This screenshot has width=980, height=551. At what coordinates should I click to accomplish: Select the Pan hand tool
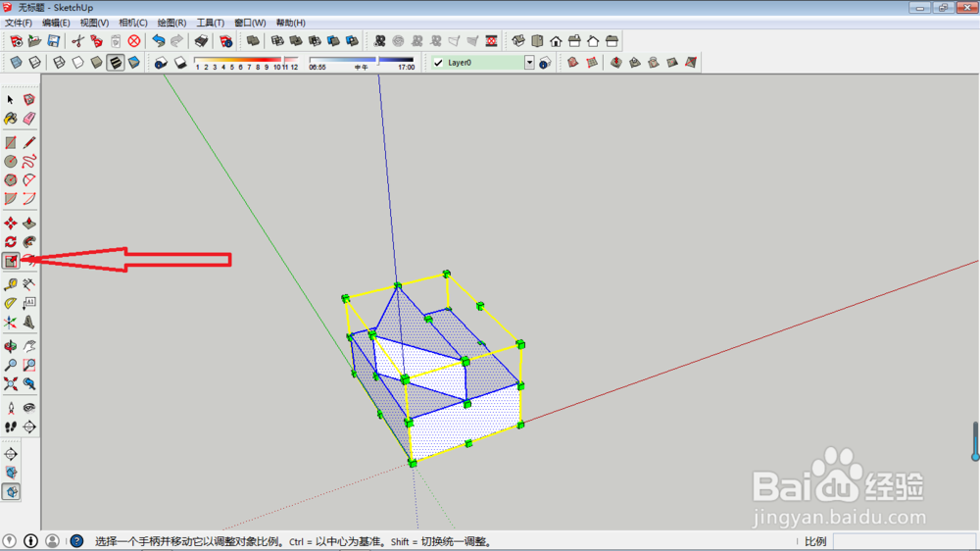click(29, 346)
